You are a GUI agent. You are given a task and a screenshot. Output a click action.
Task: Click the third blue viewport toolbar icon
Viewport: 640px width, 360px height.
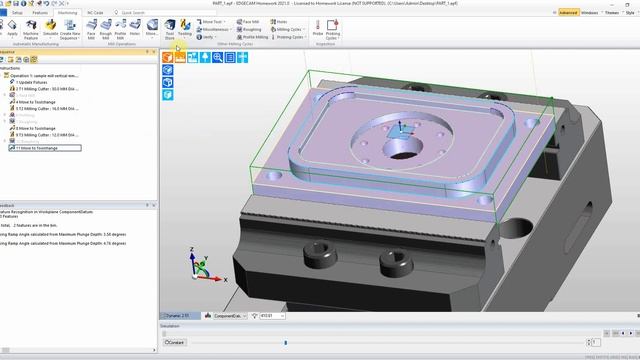(193, 57)
